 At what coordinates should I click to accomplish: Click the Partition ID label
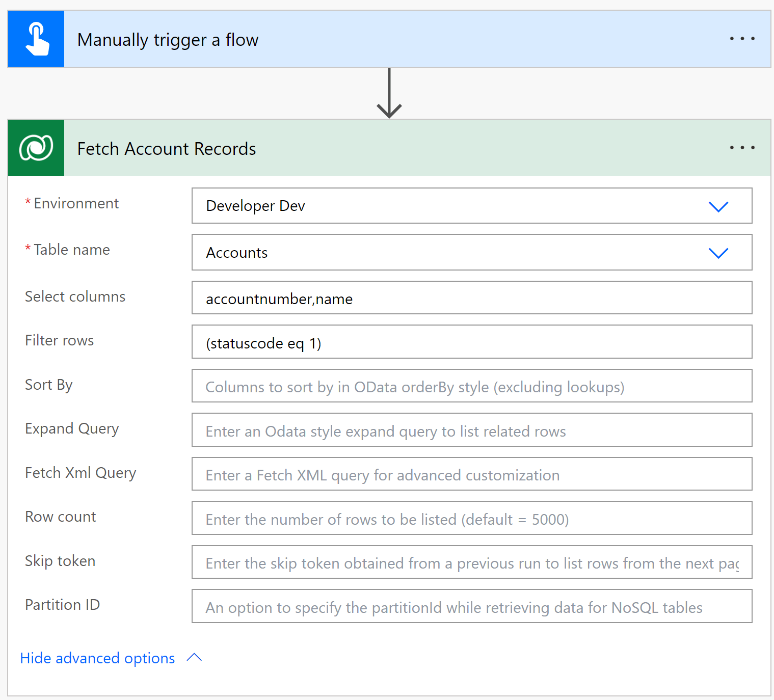tap(62, 605)
